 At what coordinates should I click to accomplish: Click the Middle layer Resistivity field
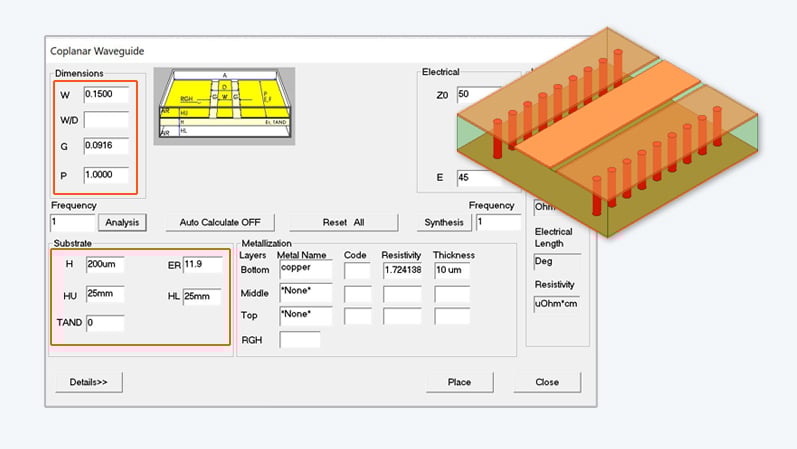(402, 294)
